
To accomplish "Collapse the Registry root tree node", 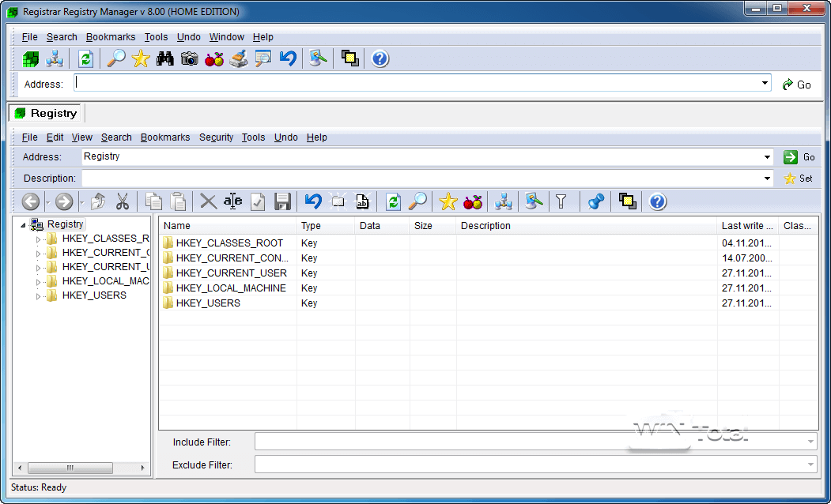I will pyautogui.click(x=23, y=225).
